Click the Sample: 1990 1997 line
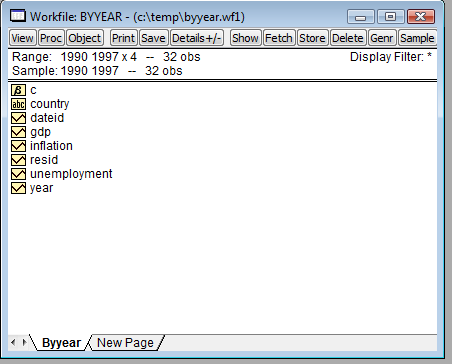This screenshot has height=364, width=452. click(x=97, y=71)
